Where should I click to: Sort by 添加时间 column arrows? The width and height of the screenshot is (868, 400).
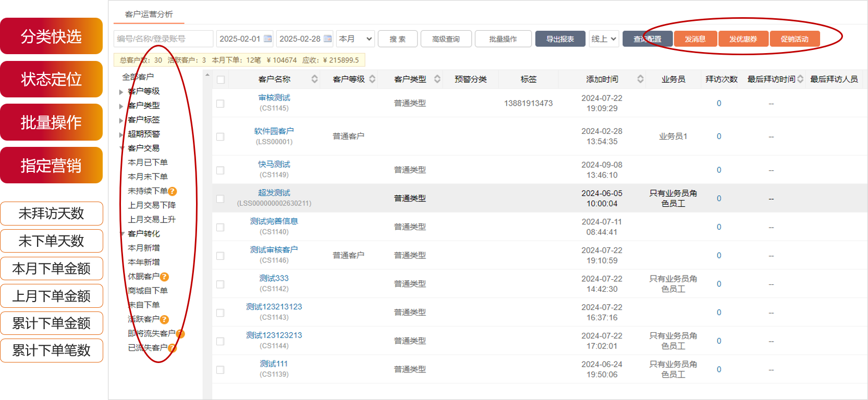coord(640,79)
